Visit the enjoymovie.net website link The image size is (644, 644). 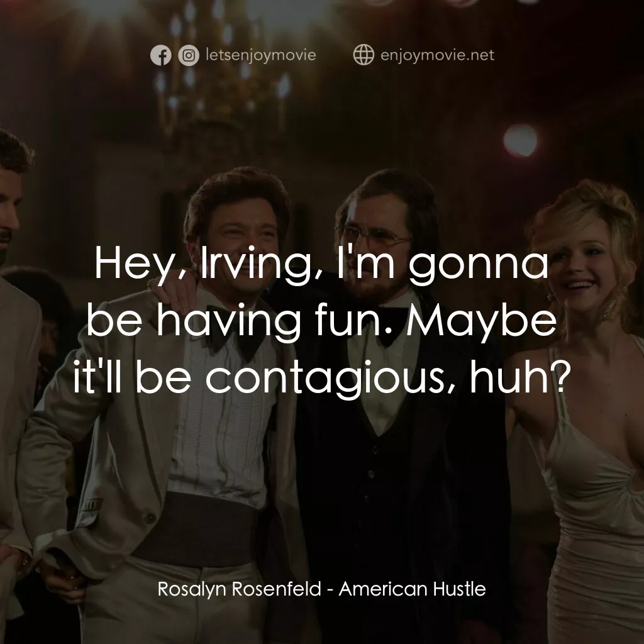point(435,55)
